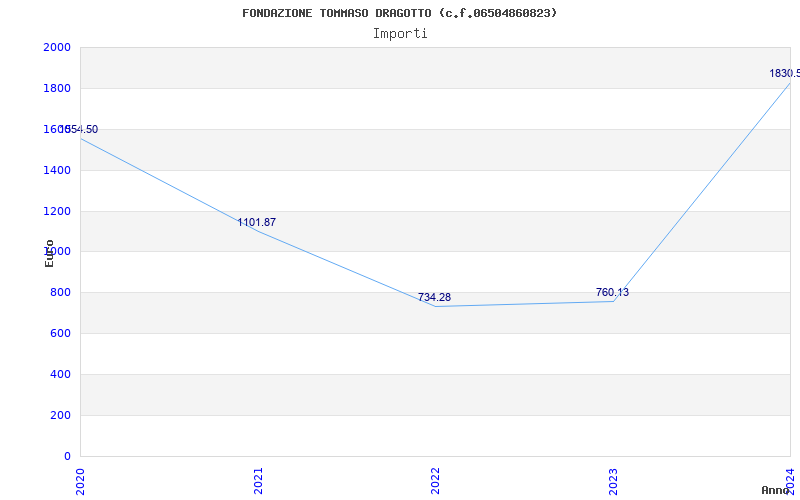The width and height of the screenshot is (800, 500).
Task: Click the Euro axis title
Action: click(49, 253)
